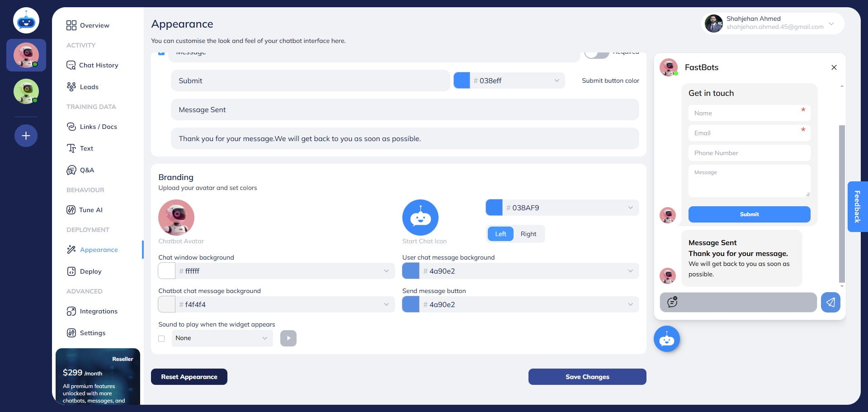Close the FastBots chat preview
868x412 pixels.
coord(834,67)
